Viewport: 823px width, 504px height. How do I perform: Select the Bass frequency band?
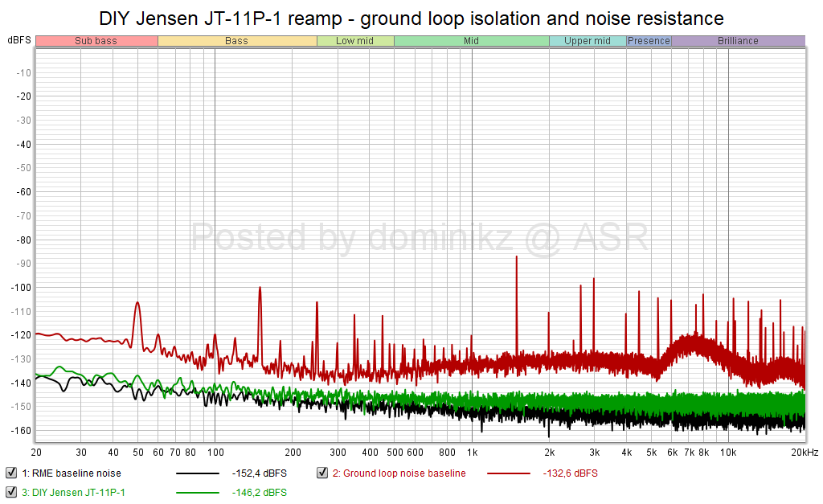(237, 41)
